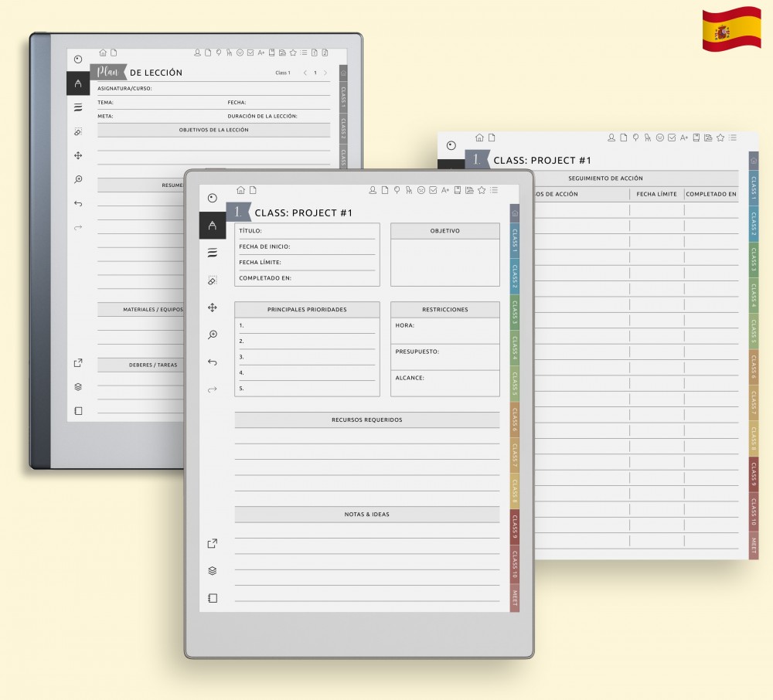Select the CLASS 6 tab on the right page
The width and height of the screenshot is (773, 700).
753,367
